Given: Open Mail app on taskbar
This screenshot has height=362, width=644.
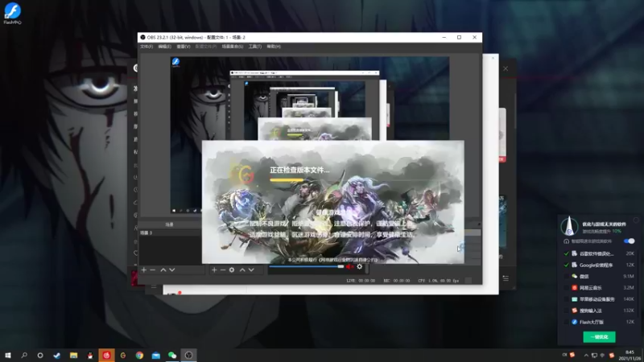Looking at the screenshot, I should [x=155, y=356].
